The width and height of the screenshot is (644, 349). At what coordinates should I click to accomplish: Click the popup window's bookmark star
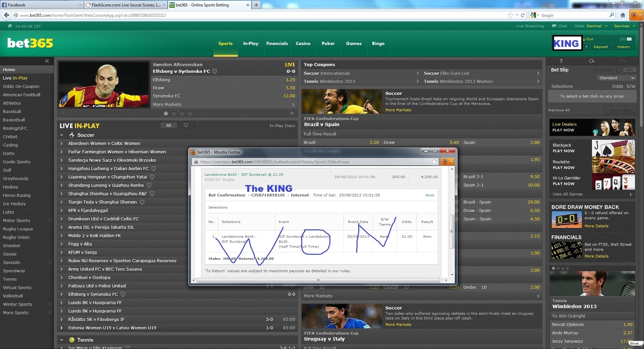point(434,162)
